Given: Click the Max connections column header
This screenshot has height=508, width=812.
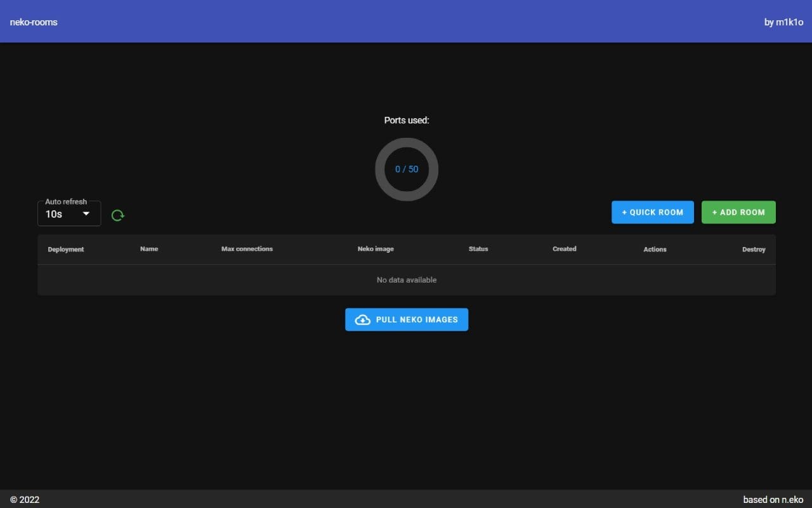Looking at the screenshot, I should 247,249.
